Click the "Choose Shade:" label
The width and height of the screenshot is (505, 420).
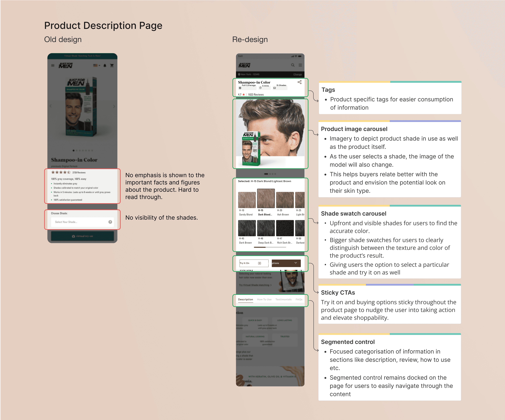[x=59, y=213]
